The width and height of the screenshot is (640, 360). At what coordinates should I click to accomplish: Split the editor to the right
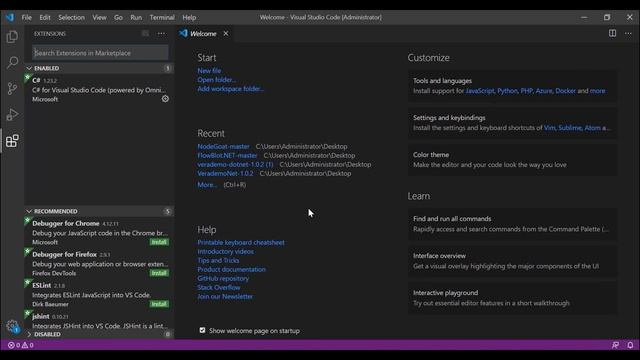613,33
